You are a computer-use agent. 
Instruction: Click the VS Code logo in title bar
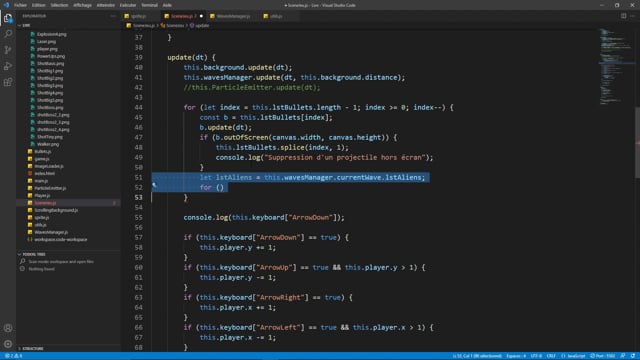point(6,5)
